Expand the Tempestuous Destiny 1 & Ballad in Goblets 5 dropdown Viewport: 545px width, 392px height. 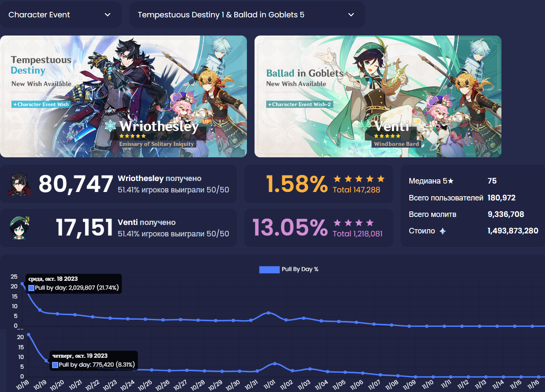(x=247, y=15)
